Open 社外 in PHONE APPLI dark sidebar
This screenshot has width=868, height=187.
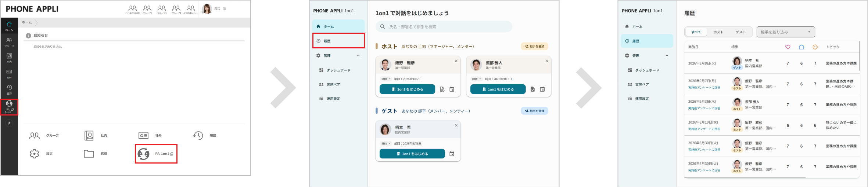pos(9,74)
